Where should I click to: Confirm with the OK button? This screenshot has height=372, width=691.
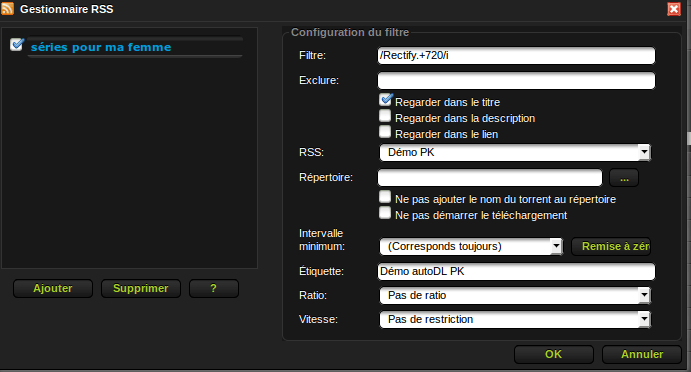(x=554, y=354)
